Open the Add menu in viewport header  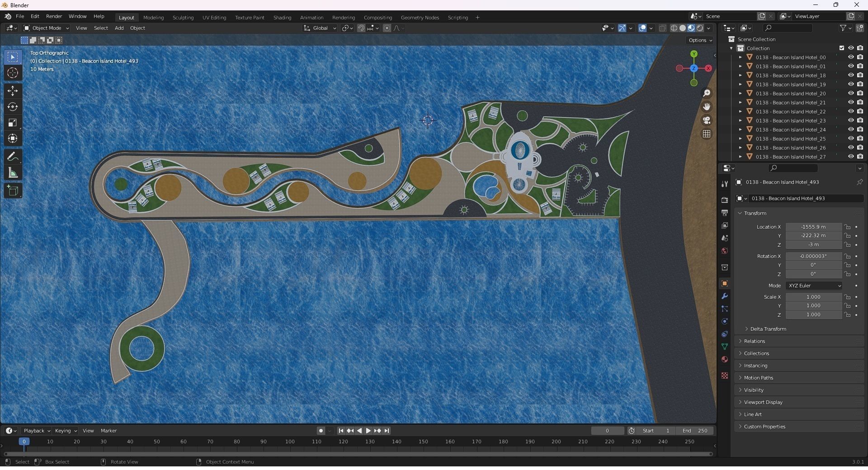tap(119, 28)
